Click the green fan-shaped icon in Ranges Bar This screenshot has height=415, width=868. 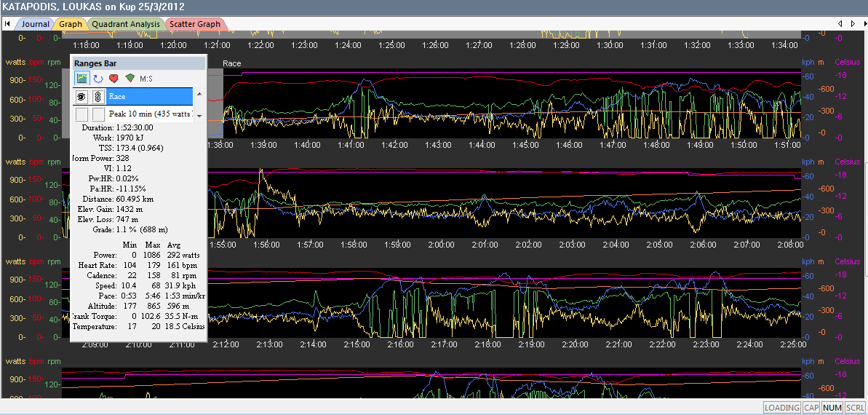tap(130, 78)
